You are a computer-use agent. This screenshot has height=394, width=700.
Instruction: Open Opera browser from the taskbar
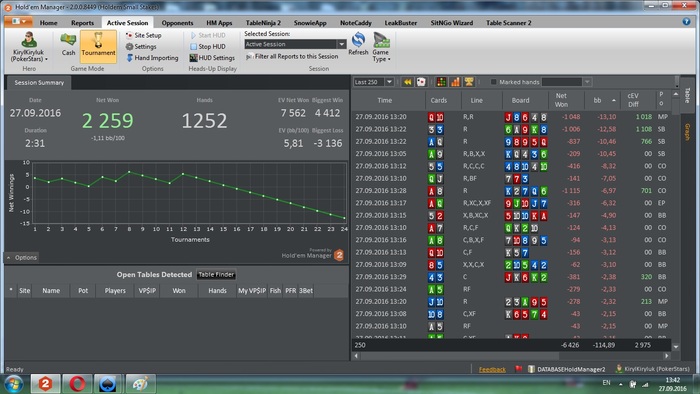[77, 384]
